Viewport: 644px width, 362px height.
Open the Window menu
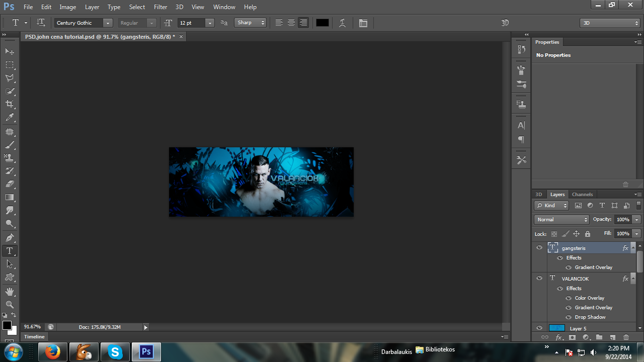[224, 7]
